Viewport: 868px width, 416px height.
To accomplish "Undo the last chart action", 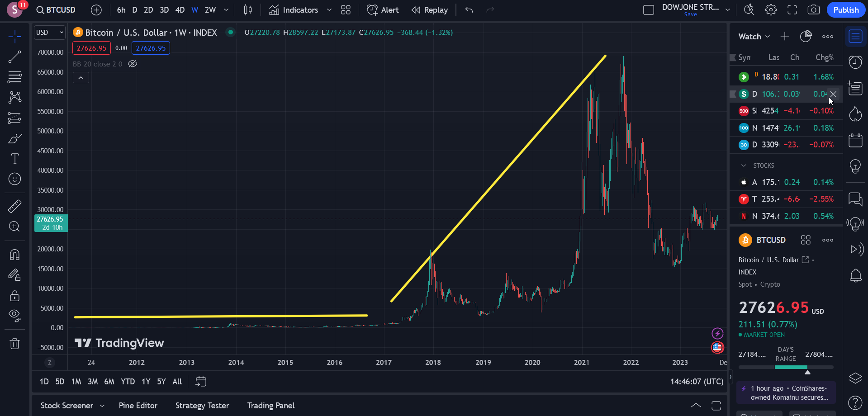I will pyautogui.click(x=469, y=10).
